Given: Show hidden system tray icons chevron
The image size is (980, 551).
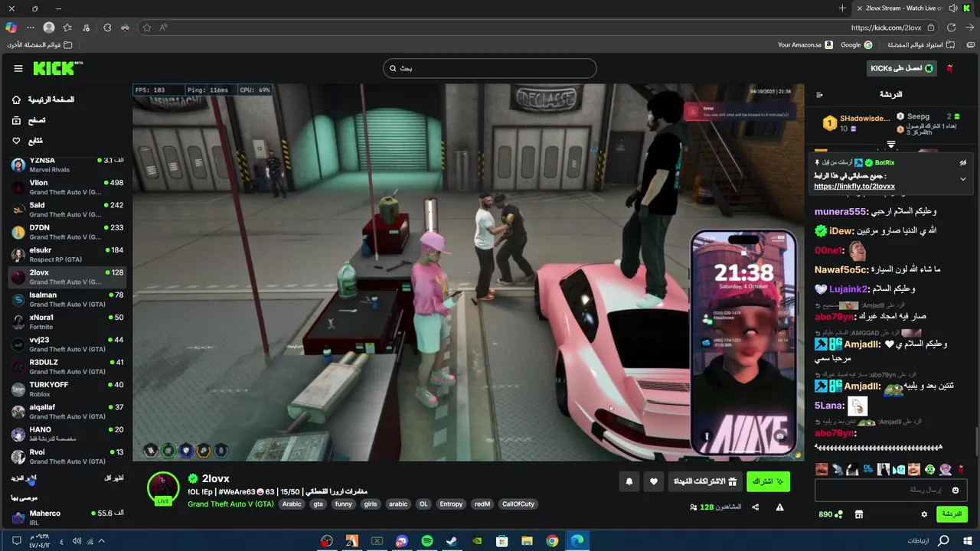Looking at the screenshot, I should pos(101,541).
